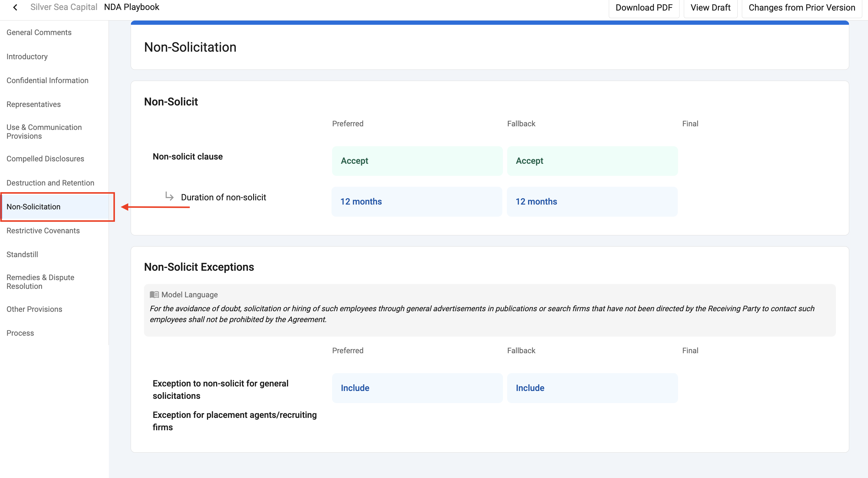Select the Fallback Accept cell for non-solicit clause

pos(592,161)
